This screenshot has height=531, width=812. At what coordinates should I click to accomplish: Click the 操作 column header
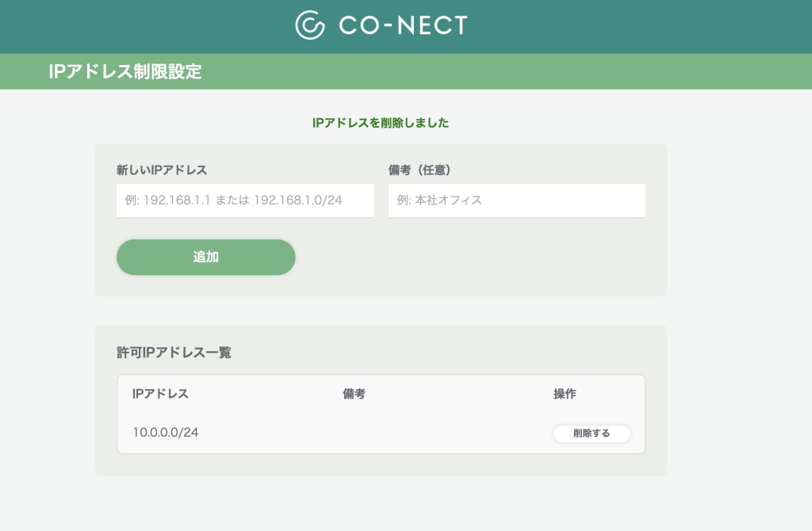click(x=565, y=393)
